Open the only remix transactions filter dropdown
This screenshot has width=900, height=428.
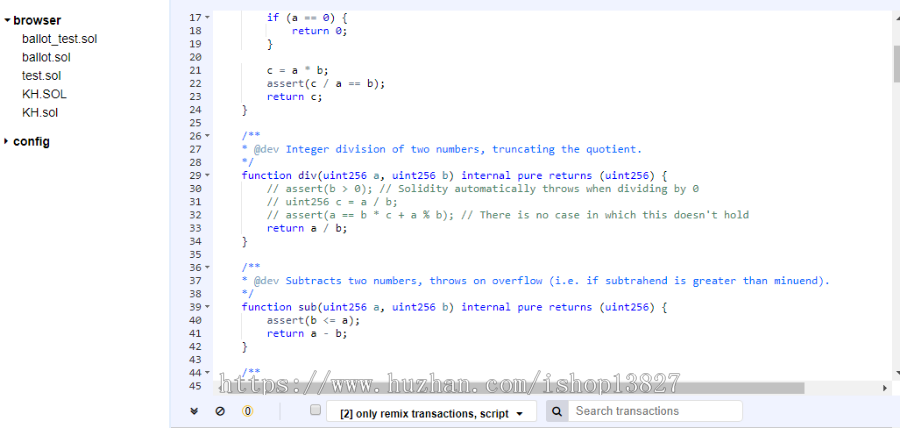431,413
